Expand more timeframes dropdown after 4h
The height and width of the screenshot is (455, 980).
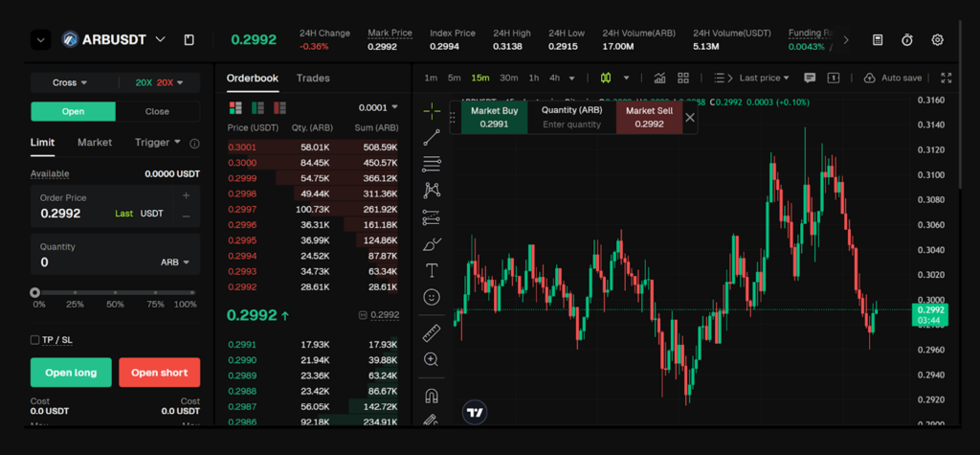click(572, 79)
